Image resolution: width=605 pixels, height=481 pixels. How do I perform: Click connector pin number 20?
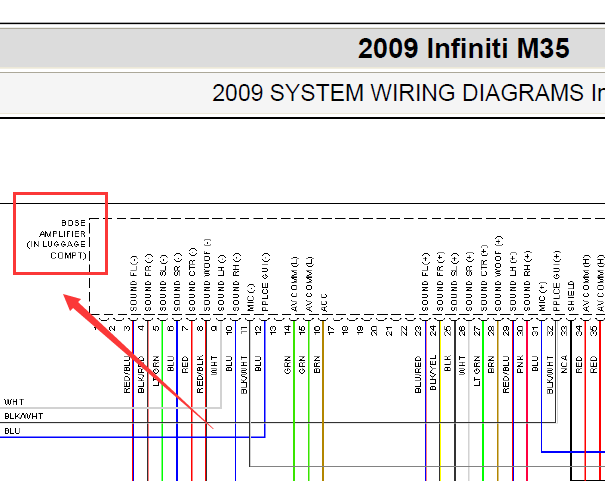click(374, 331)
